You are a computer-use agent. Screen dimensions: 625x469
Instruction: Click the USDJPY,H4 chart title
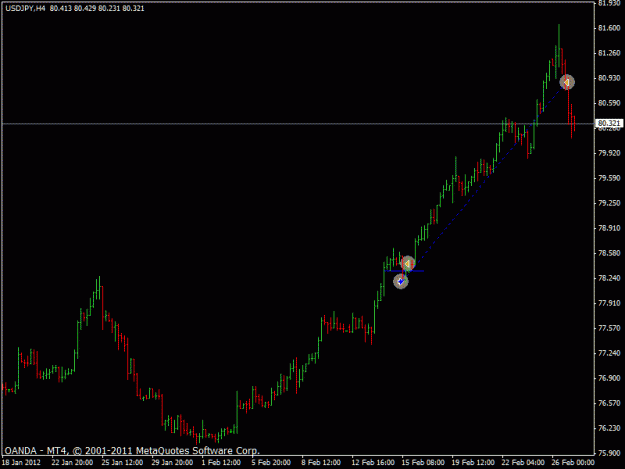coord(26,8)
